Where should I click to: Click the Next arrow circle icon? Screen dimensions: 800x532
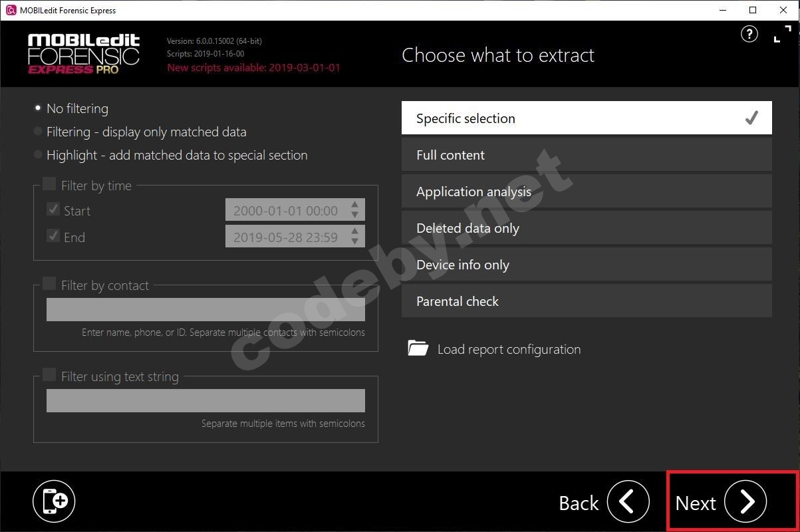pyautogui.click(x=745, y=502)
